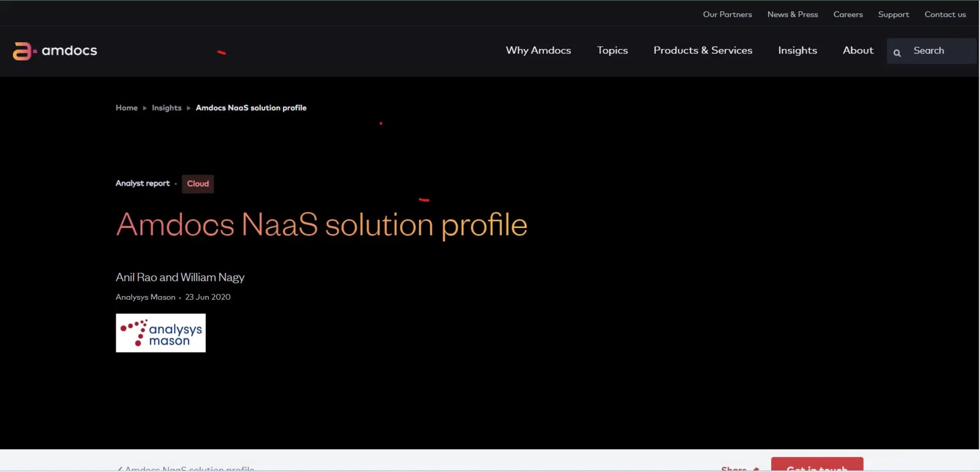Click the Analyst report label
The width and height of the screenshot is (980, 472).
pos(143,183)
